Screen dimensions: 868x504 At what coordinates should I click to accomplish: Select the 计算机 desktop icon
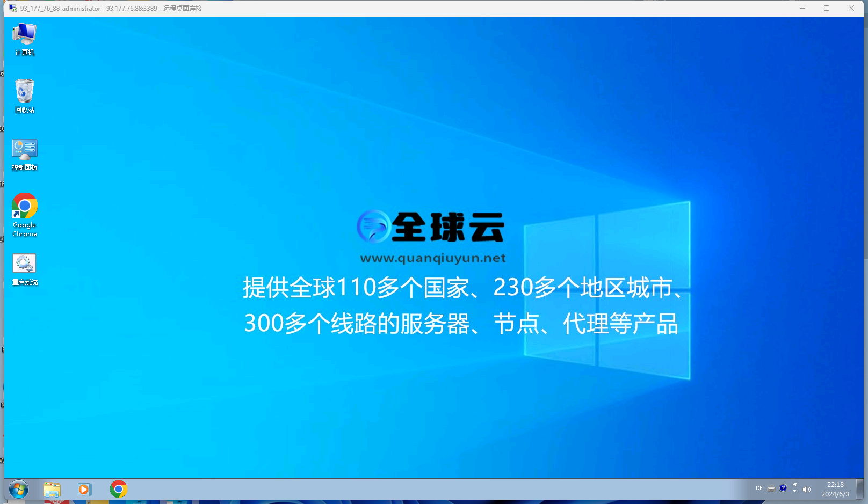click(25, 39)
